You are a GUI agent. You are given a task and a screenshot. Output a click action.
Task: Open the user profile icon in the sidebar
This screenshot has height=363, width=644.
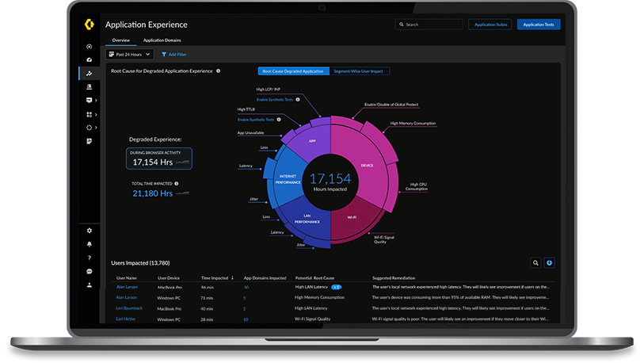tap(90, 285)
